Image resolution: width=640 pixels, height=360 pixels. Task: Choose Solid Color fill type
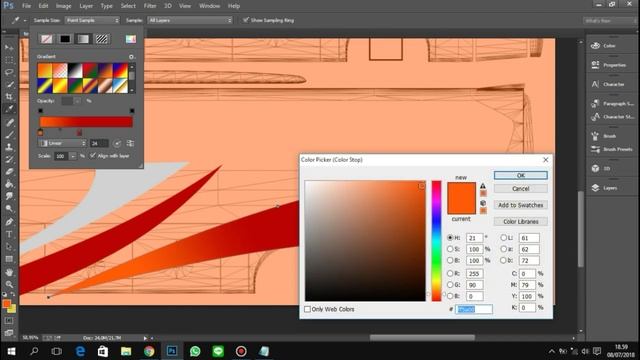pos(65,39)
